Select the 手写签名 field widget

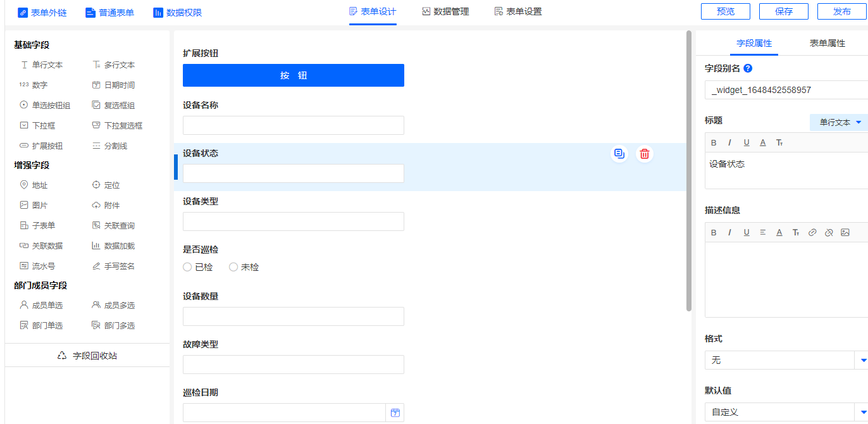click(x=113, y=266)
